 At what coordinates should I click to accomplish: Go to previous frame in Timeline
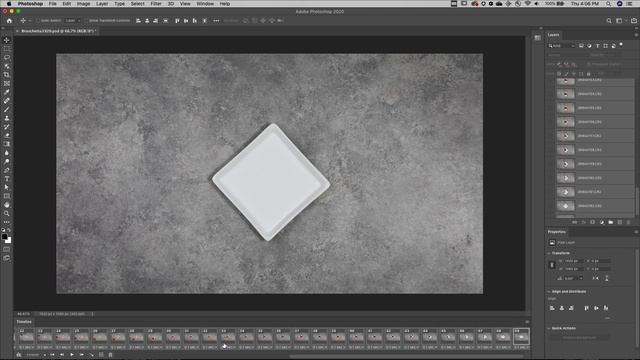tap(62, 355)
